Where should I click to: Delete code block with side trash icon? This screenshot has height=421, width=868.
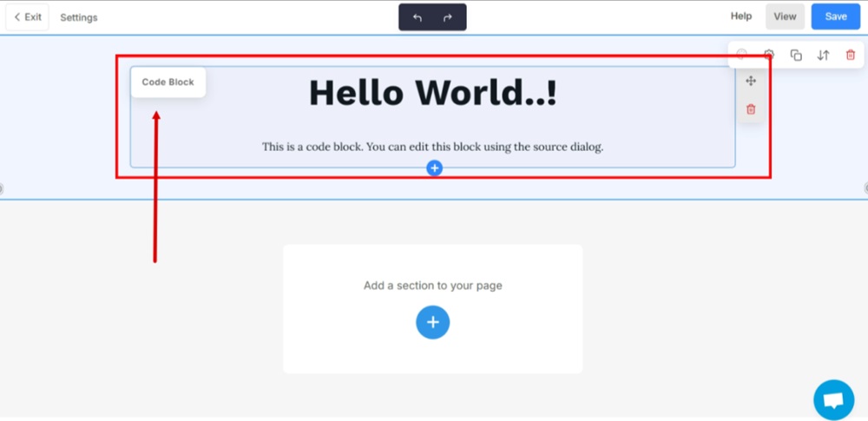751,109
